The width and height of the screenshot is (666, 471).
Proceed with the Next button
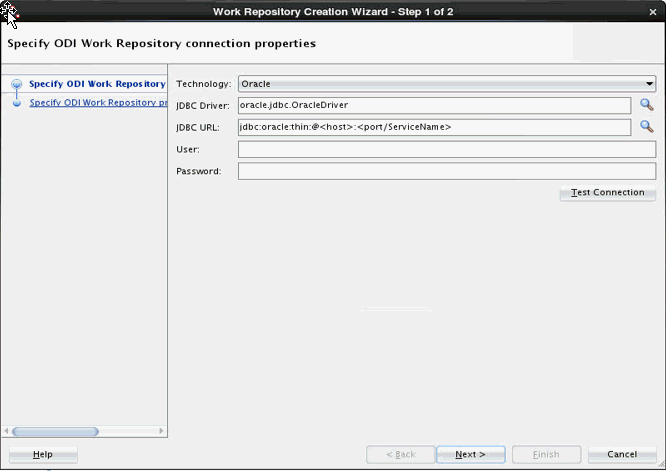point(471,454)
